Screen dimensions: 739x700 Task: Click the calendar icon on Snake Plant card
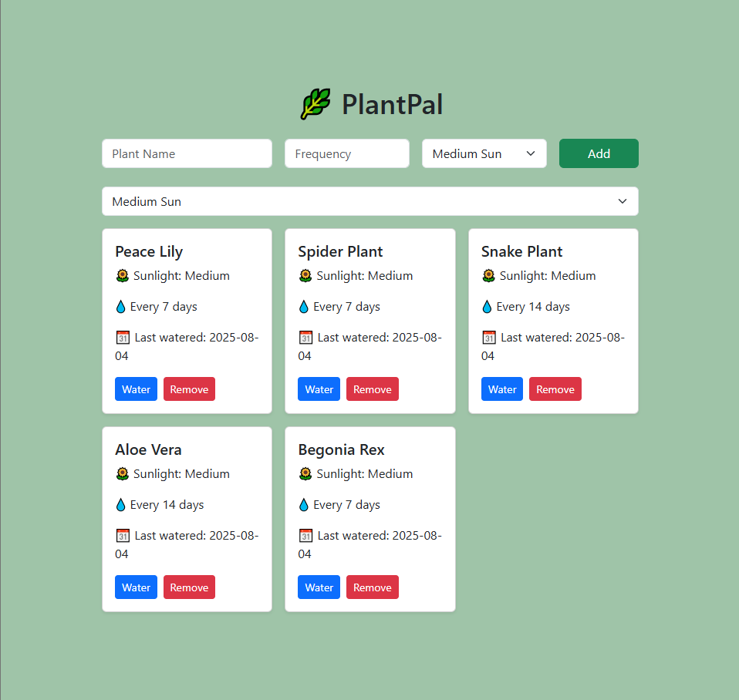488,338
